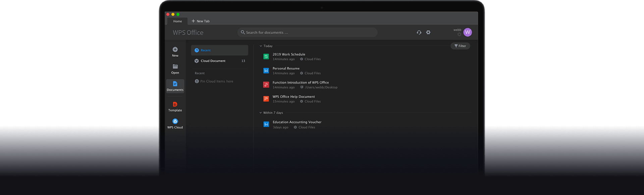The image size is (644, 195).
Task: Click Pin Cloud Items here text
Action: (217, 82)
